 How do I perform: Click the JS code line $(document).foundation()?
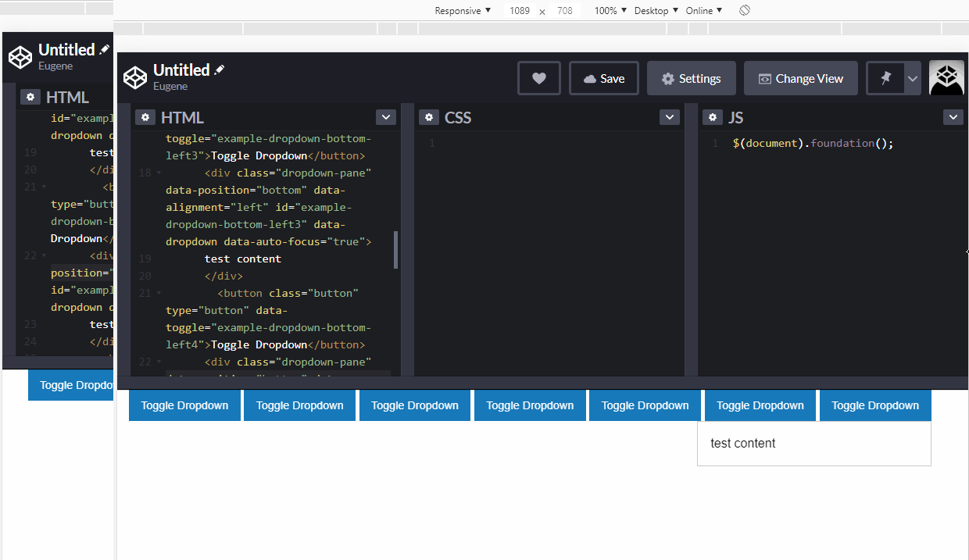click(x=813, y=144)
